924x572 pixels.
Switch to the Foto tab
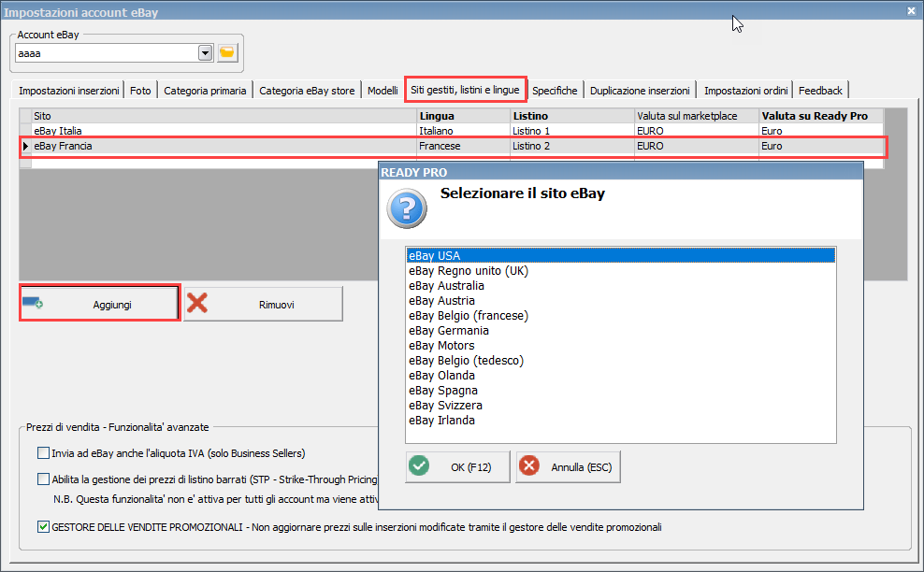click(140, 91)
